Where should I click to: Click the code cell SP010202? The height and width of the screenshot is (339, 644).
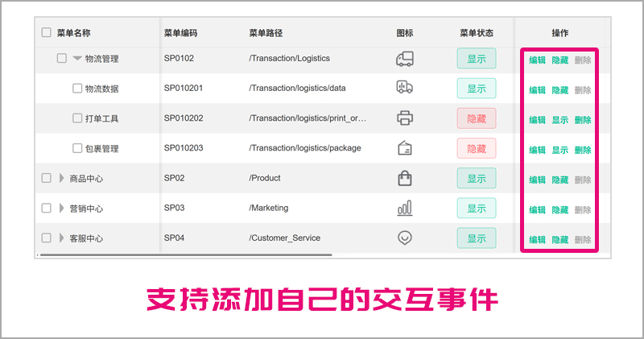tap(184, 118)
